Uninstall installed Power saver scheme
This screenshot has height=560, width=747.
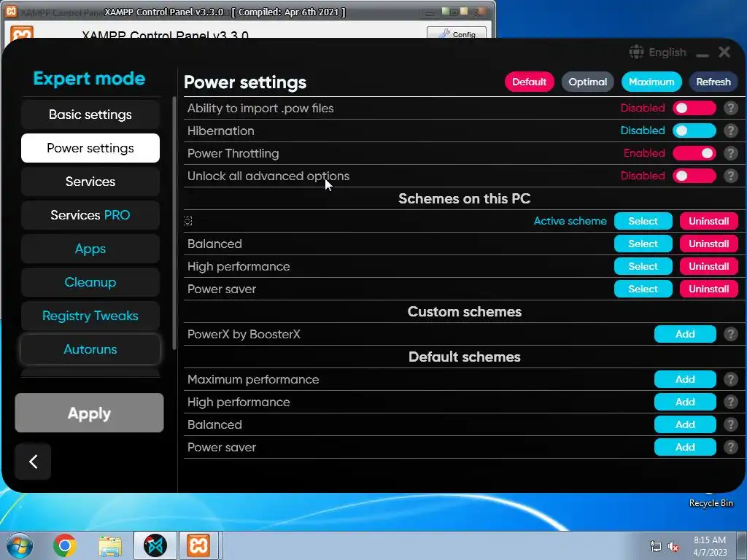pyautogui.click(x=708, y=289)
